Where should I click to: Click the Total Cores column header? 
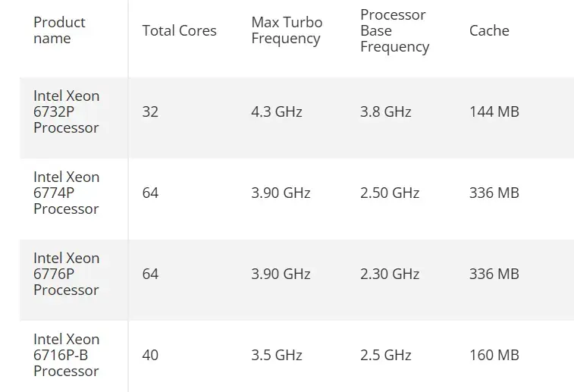tap(180, 31)
